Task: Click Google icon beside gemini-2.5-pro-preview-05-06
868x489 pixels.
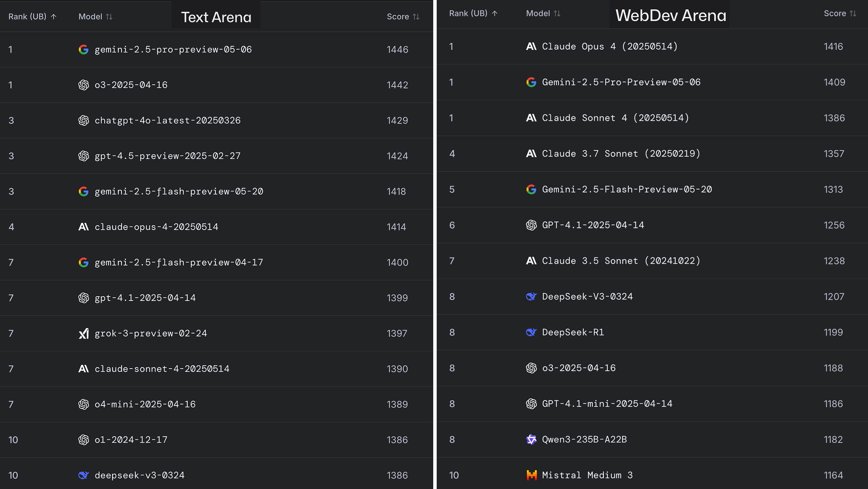Action: tap(84, 50)
